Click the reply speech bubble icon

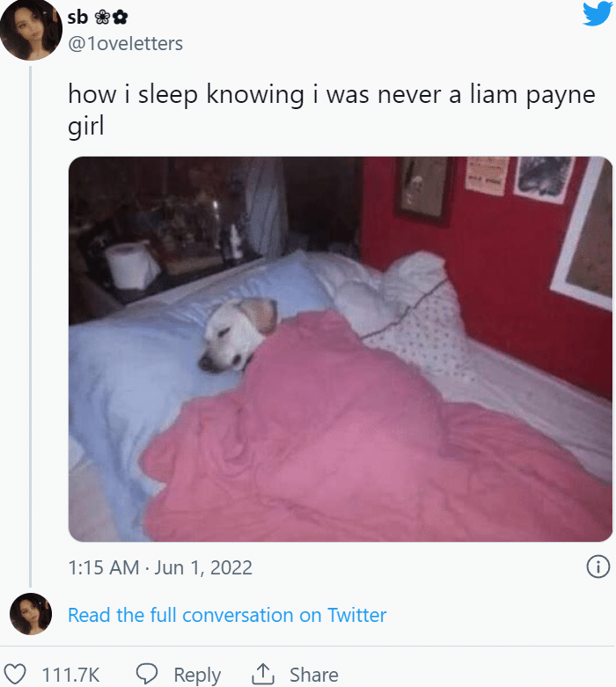coord(146,674)
